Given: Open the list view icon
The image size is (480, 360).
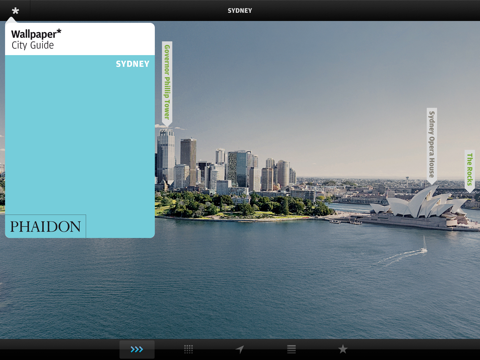Looking at the screenshot, I should tap(291, 349).
